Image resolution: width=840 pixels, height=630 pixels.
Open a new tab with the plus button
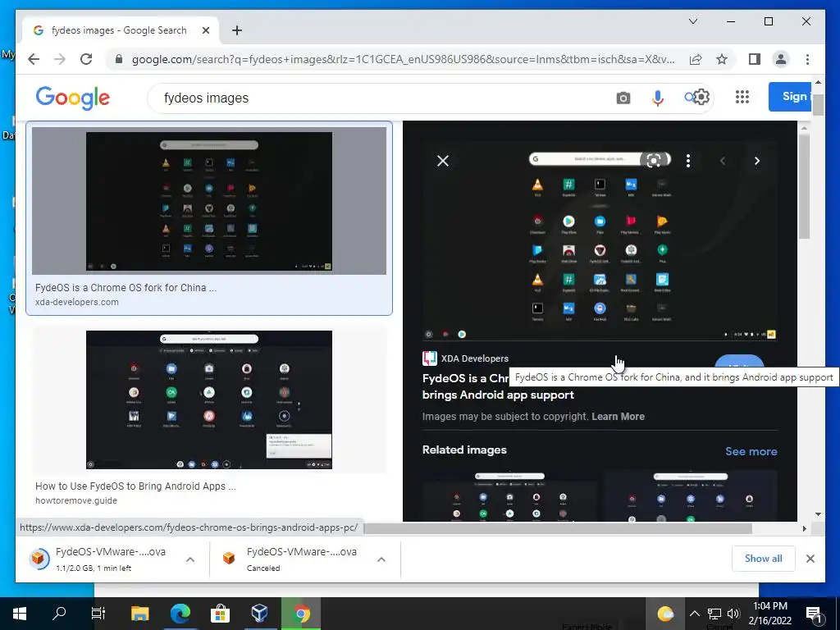point(237,30)
